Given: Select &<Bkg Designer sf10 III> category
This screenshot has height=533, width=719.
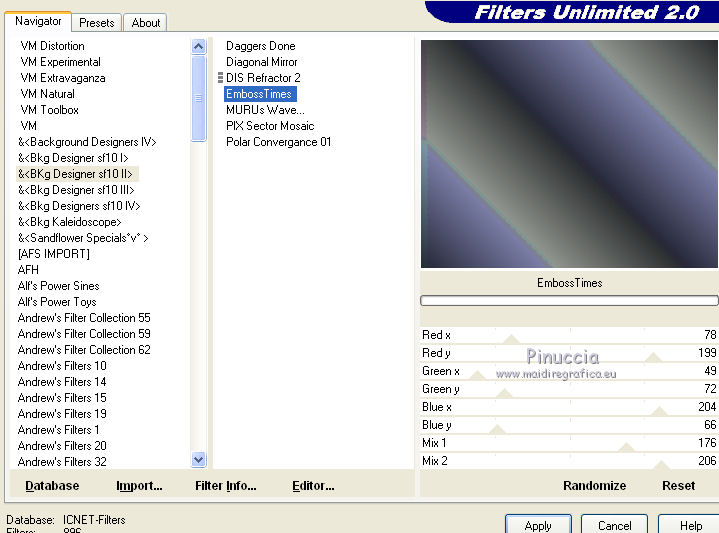Looking at the screenshot, I should 76,190.
